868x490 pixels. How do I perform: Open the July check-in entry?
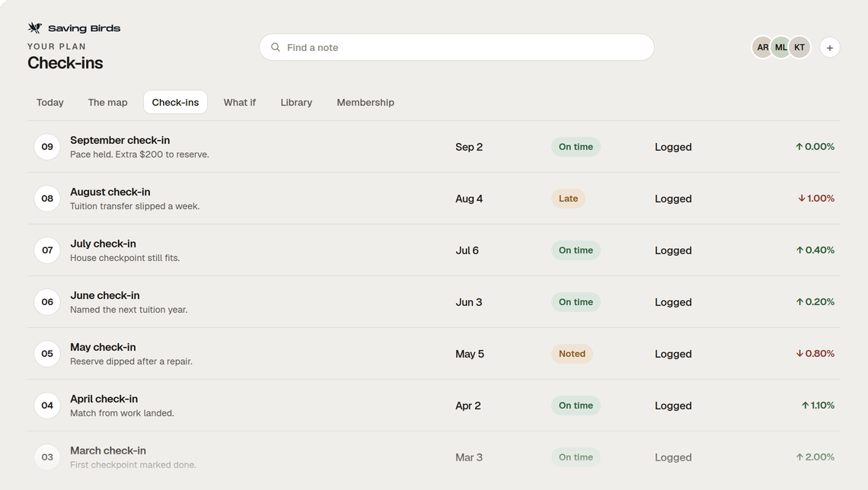(x=434, y=250)
